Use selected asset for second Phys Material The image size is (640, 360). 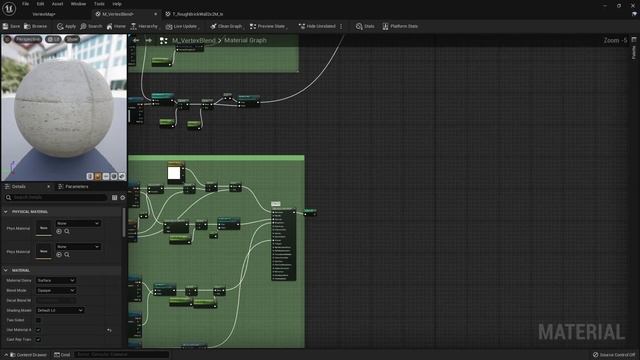coord(59,255)
